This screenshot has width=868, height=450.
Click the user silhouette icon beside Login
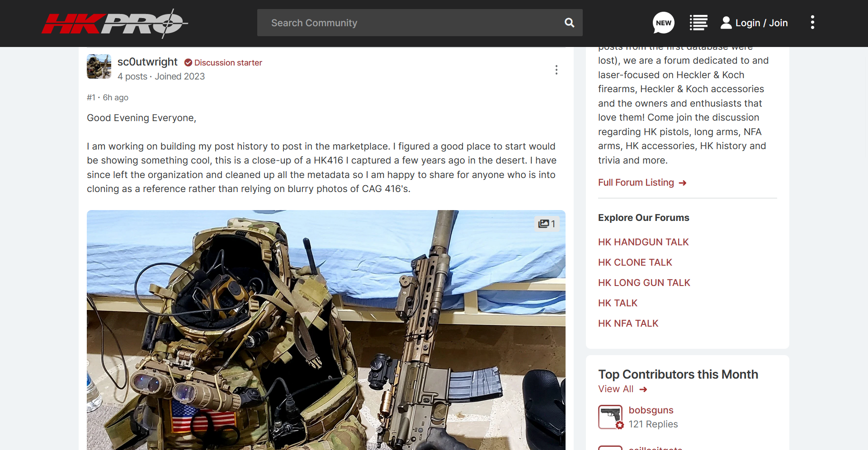click(x=726, y=23)
